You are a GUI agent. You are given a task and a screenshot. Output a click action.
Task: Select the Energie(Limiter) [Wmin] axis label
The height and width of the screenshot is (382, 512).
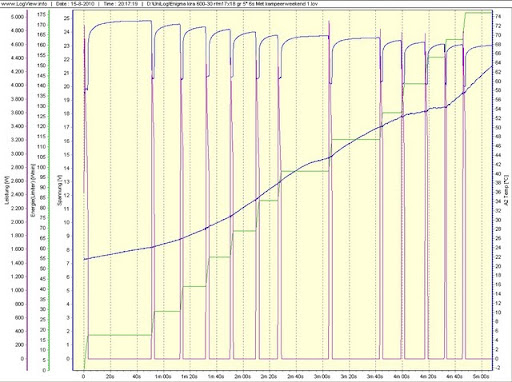[x=33, y=190]
